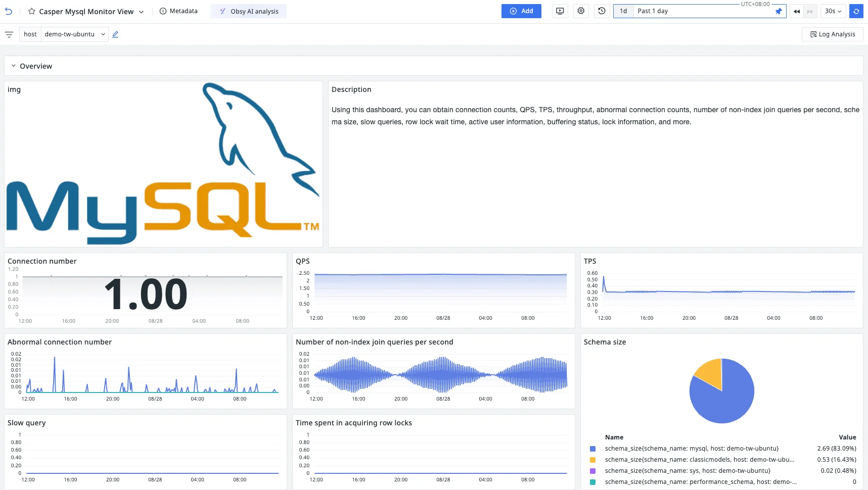
Task: Click the 2.69 (83.09%) value
Action: click(837, 449)
